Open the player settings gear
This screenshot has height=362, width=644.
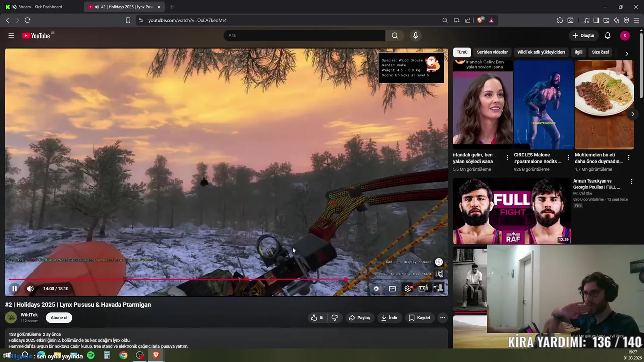408,288
